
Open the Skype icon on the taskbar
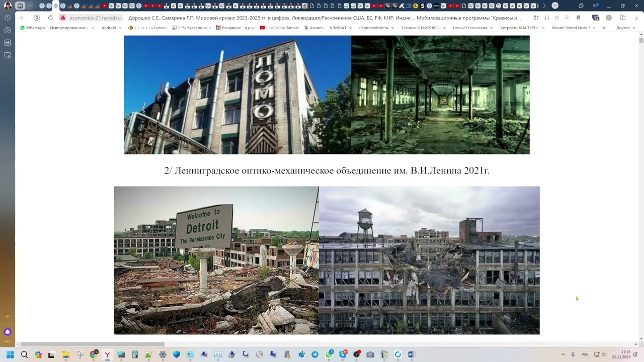point(343,354)
